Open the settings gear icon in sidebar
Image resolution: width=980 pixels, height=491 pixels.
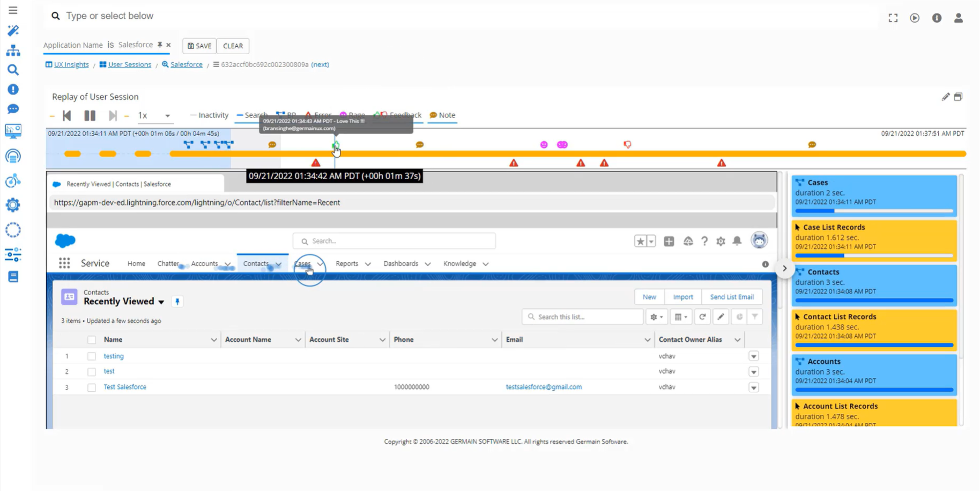[x=12, y=204]
